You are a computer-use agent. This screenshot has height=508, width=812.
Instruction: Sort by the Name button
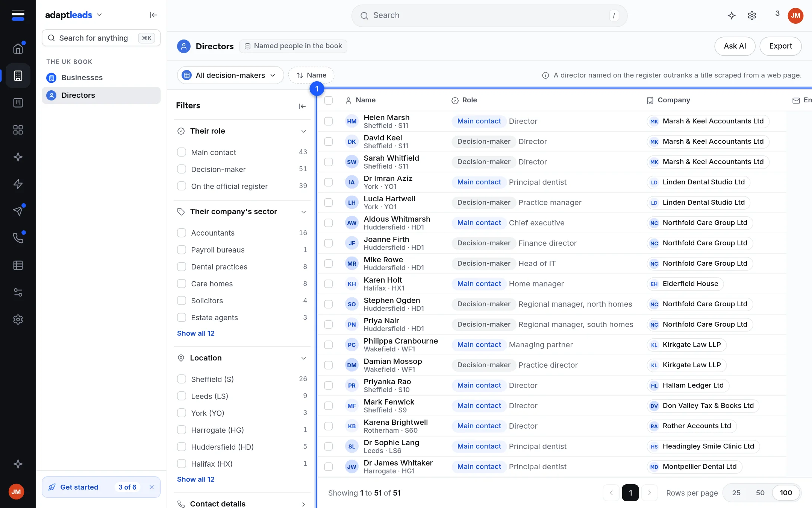click(x=311, y=75)
